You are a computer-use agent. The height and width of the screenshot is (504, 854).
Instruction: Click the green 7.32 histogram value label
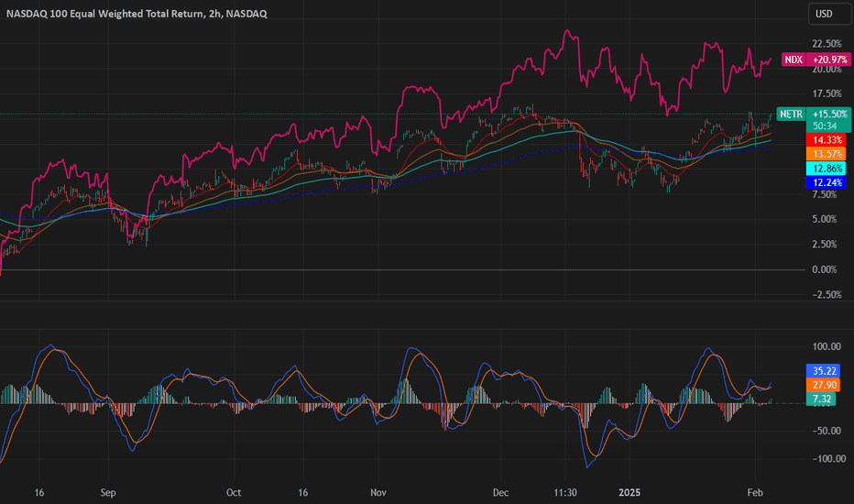click(x=821, y=400)
